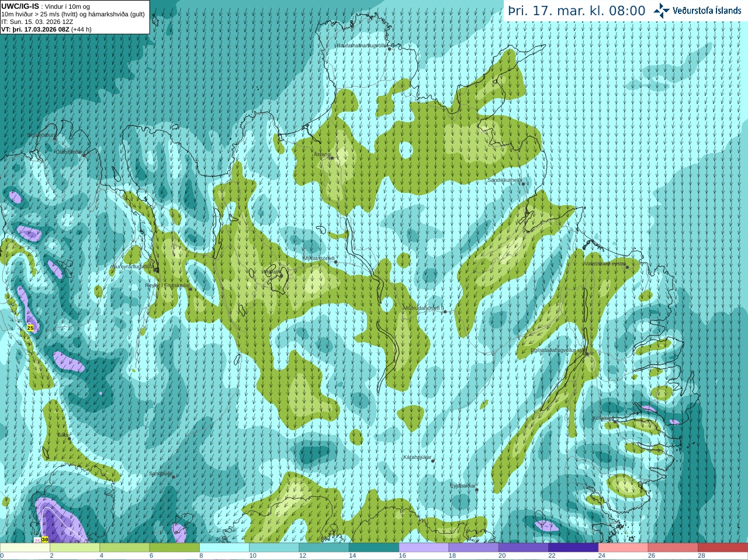Click the Akureyrarflugvöllur station label
The image size is (748, 560).
pyautogui.click(x=132, y=267)
